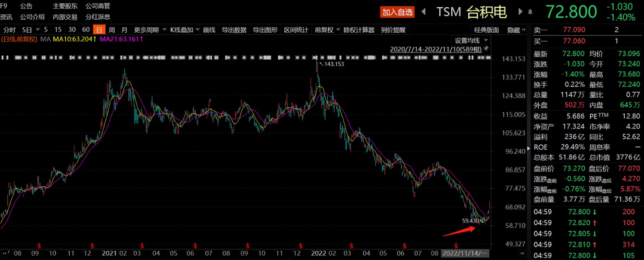Click the 加入自选 button
Screen dimensions: 644x260
click(x=397, y=12)
